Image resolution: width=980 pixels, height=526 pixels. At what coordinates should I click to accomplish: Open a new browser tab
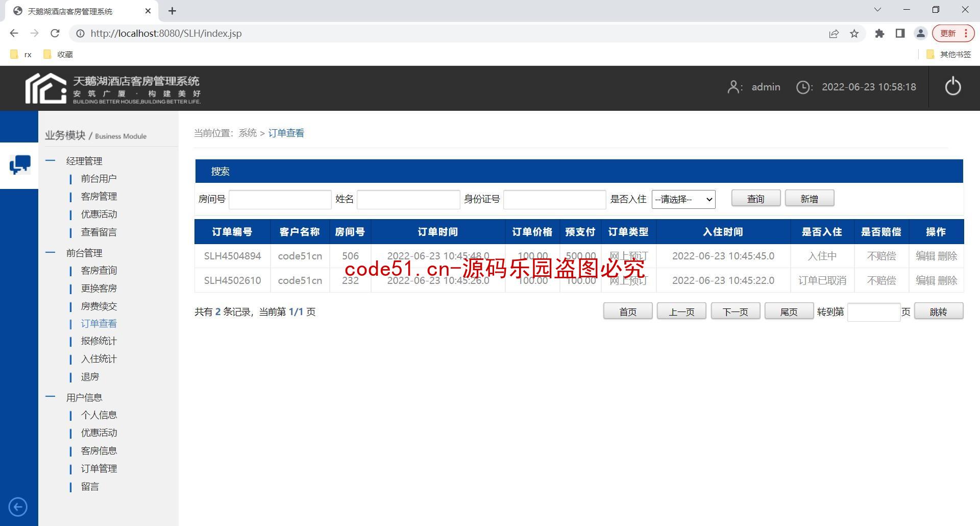(x=172, y=11)
